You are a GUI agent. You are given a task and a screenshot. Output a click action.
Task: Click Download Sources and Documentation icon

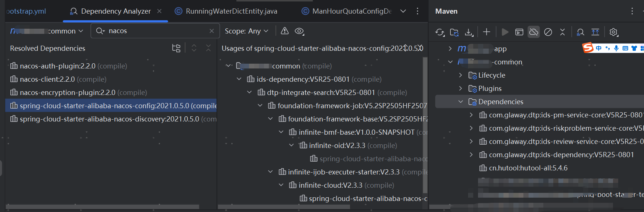(x=469, y=32)
